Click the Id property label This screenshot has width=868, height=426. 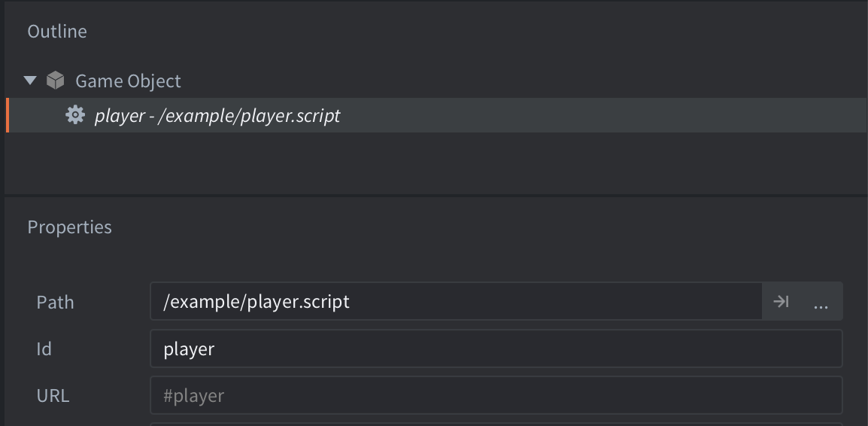coord(44,349)
